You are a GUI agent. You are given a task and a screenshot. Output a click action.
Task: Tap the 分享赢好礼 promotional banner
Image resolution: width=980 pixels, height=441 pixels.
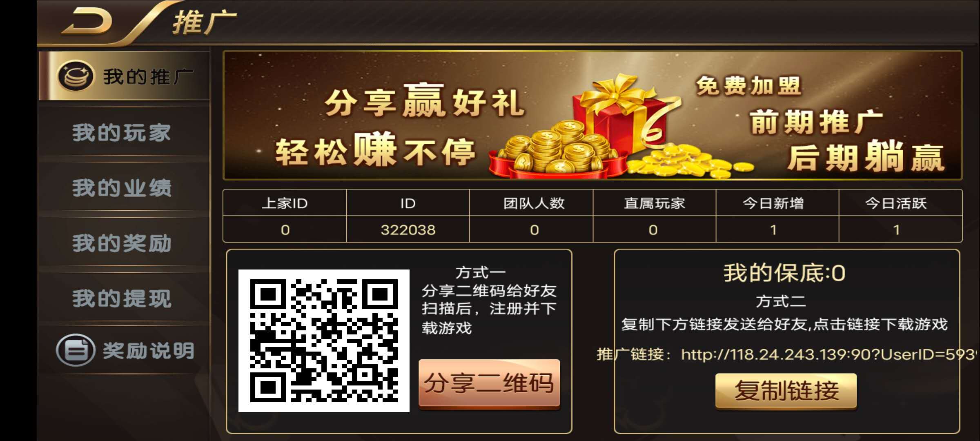coord(592,116)
